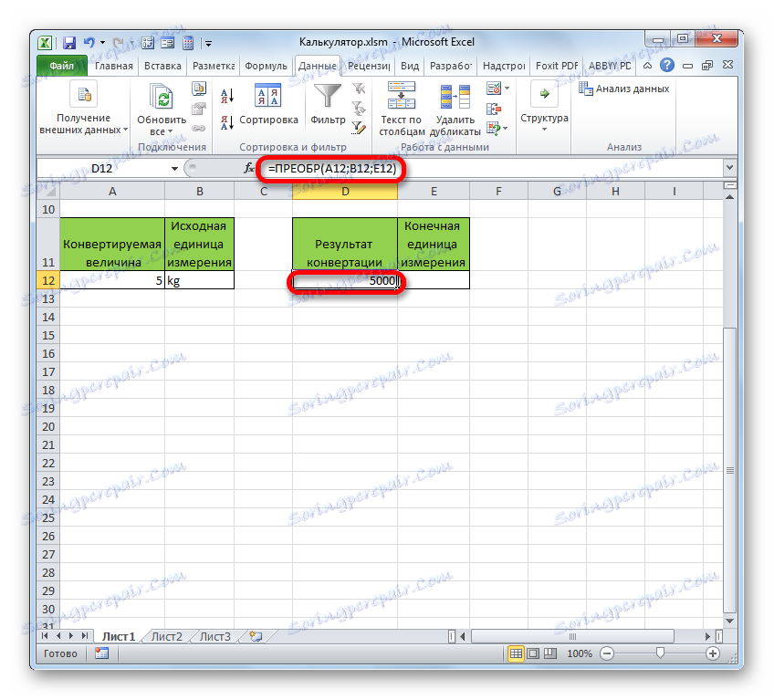Select empty cell E12 under Конечная единица
Screen dimensions: 774x700
(434, 280)
